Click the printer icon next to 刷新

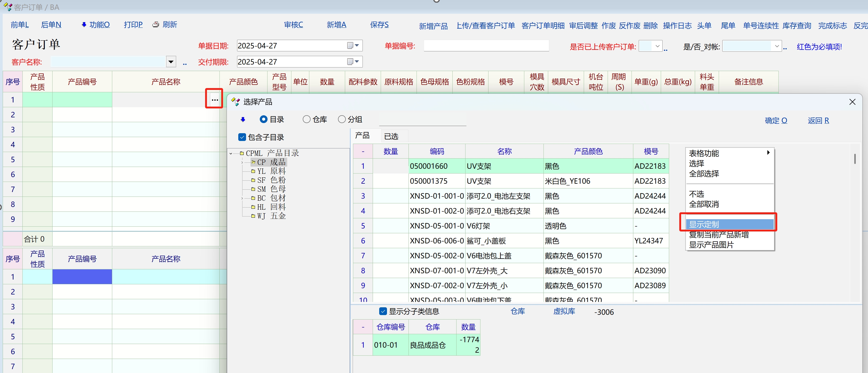pos(156,24)
